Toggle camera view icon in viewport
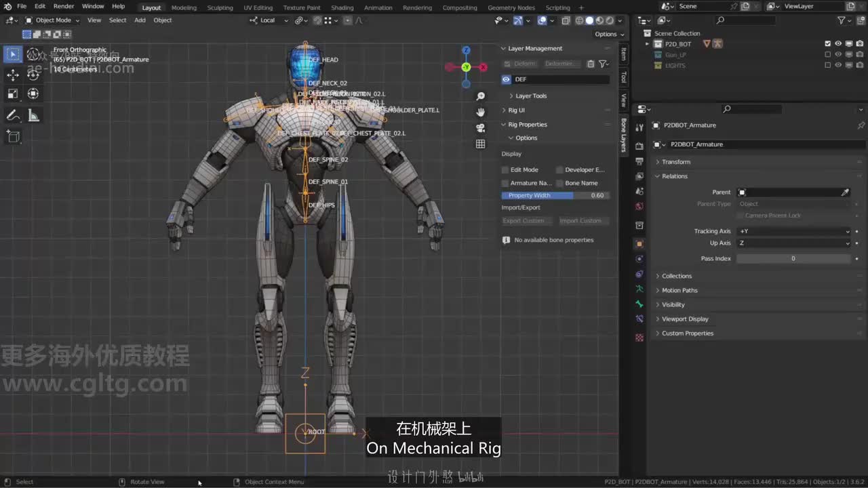 (481, 127)
